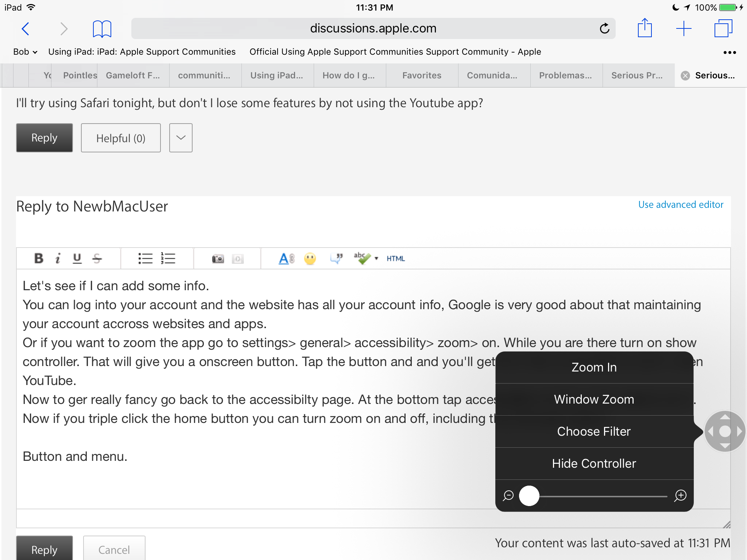The height and width of the screenshot is (560, 747).
Task: Toggle HTML source mode
Action: (396, 258)
